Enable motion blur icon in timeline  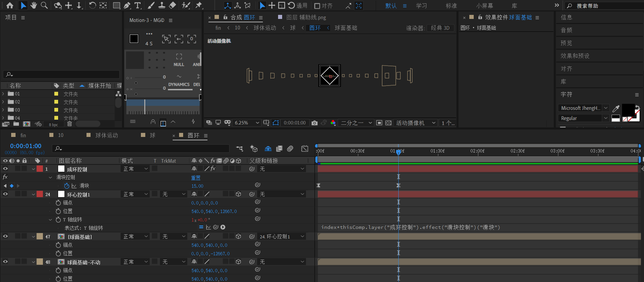(290, 149)
